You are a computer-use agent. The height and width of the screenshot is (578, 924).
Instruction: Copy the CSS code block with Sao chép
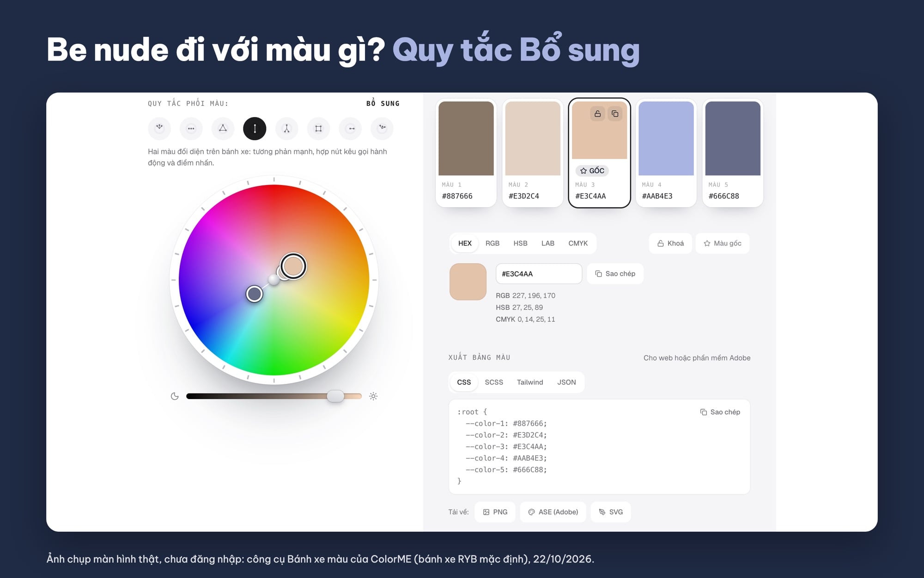pos(720,412)
